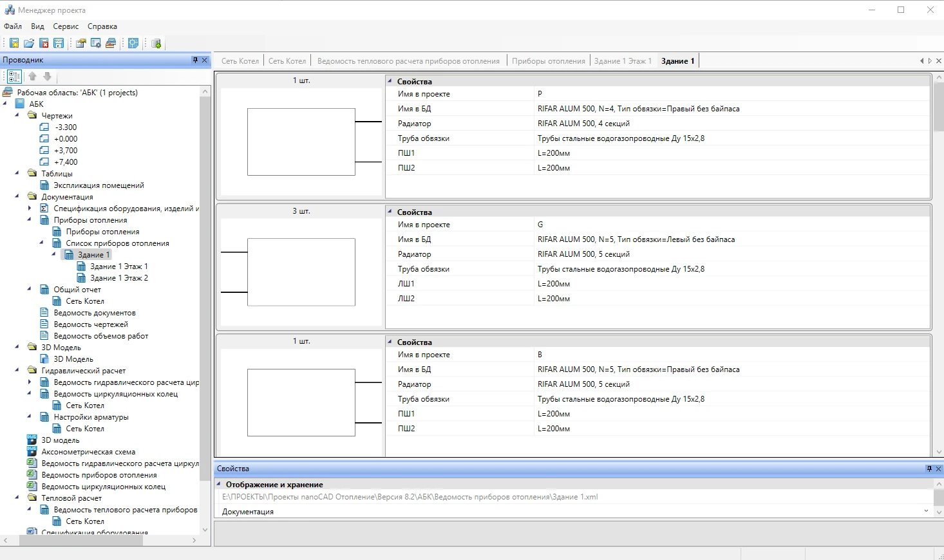Viewport: 944px width, 560px height.
Task: Click the add database icon with green plus
Action: coord(156,43)
